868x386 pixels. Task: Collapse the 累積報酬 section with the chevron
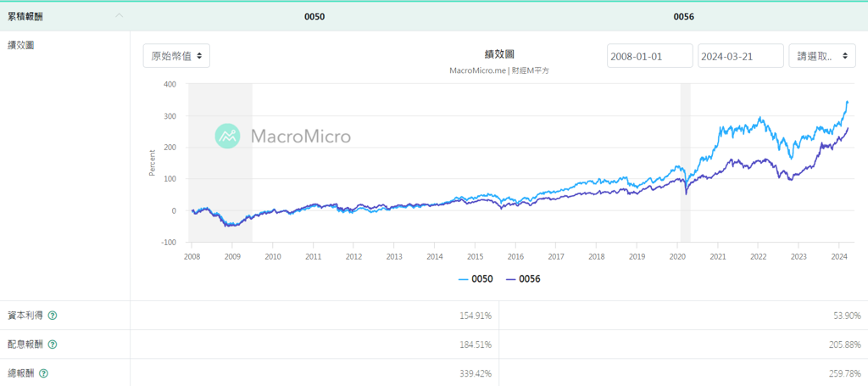[119, 15]
